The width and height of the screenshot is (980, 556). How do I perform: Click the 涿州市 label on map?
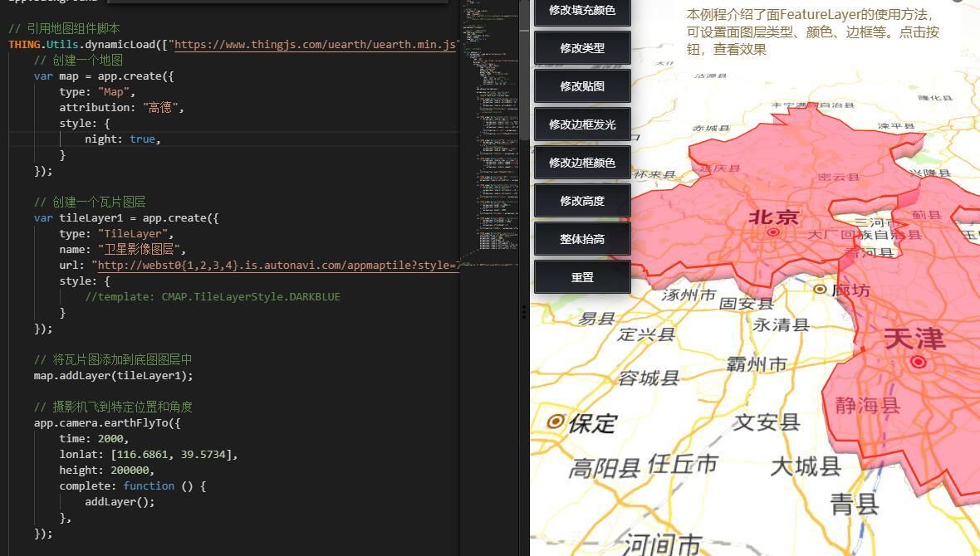point(688,295)
